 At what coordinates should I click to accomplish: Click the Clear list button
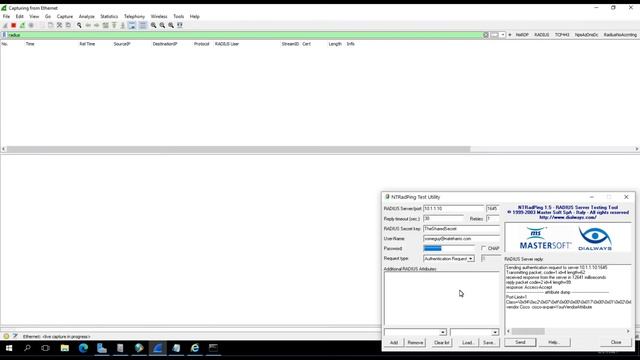tap(442, 342)
